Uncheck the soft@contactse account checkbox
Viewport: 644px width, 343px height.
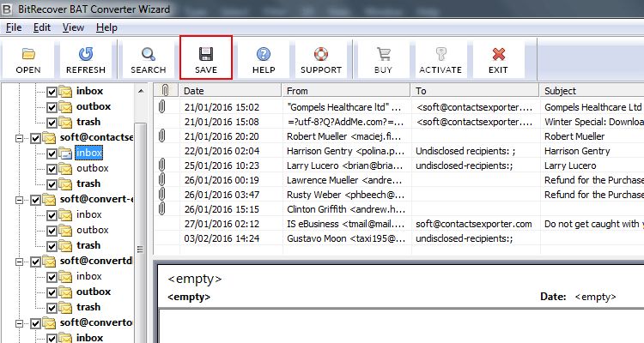pos(35,138)
